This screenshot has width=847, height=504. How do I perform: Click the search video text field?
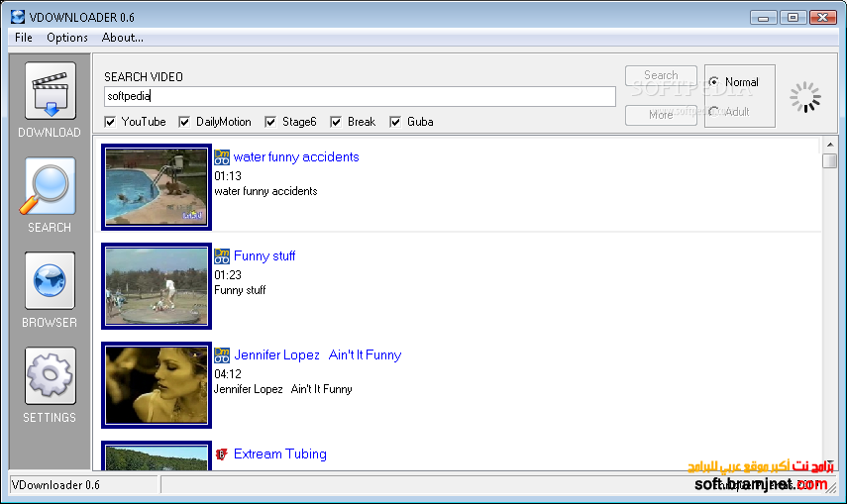pyautogui.click(x=359, y=96)
